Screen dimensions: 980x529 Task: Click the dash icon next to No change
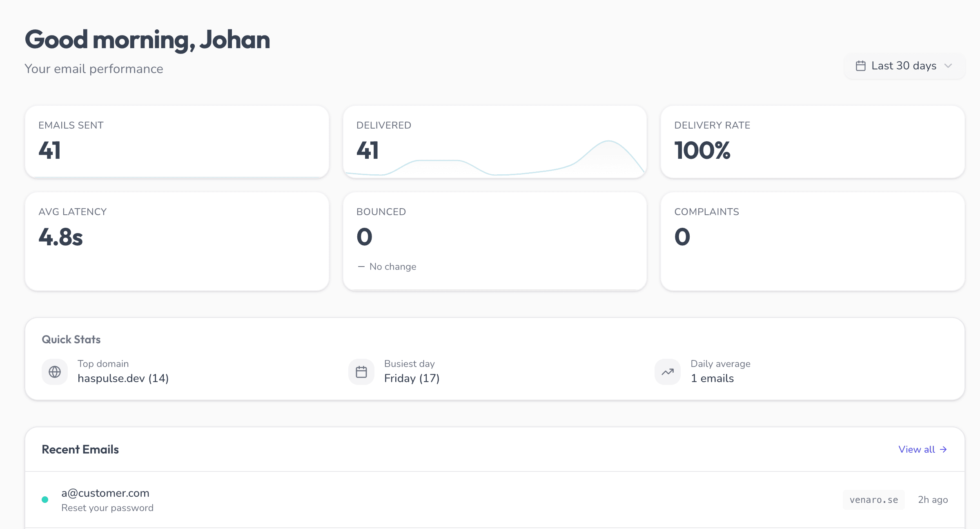[361, 266]
